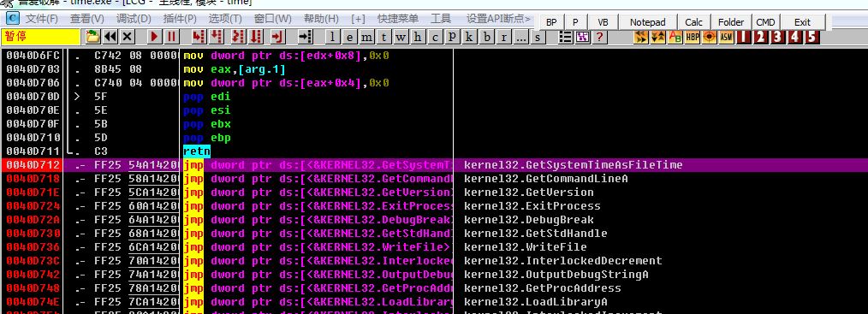The width and height of the screenshot is (868, 314).
Task: Open Windows list with the w button
Action: (x=401, y=37)
